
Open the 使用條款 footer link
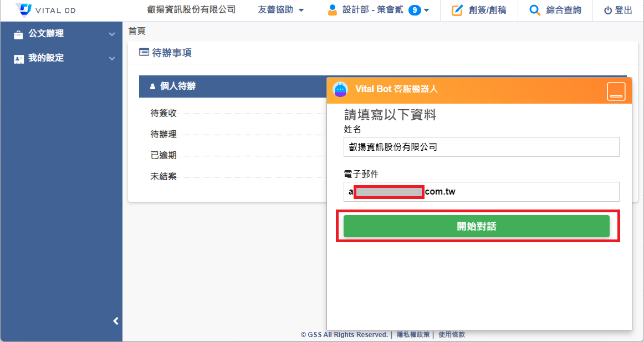[x=452, y=335]
